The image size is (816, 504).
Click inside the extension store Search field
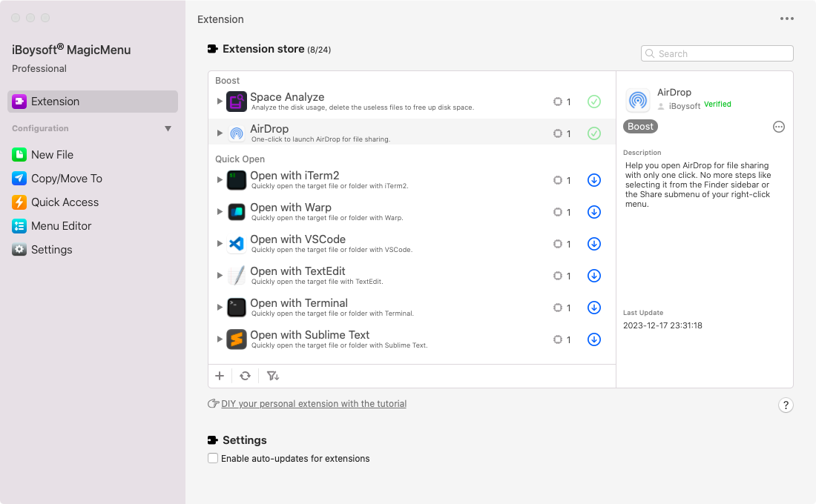716,53
